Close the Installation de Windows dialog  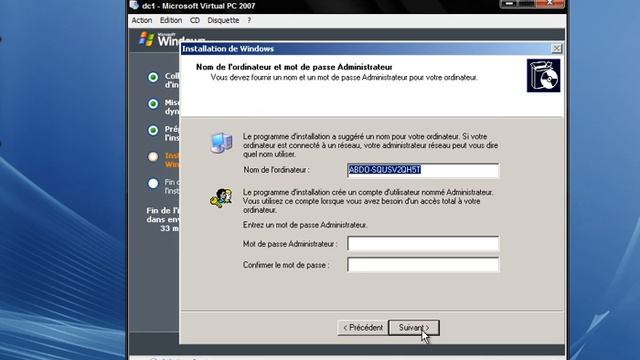click(x=556, y=49)
